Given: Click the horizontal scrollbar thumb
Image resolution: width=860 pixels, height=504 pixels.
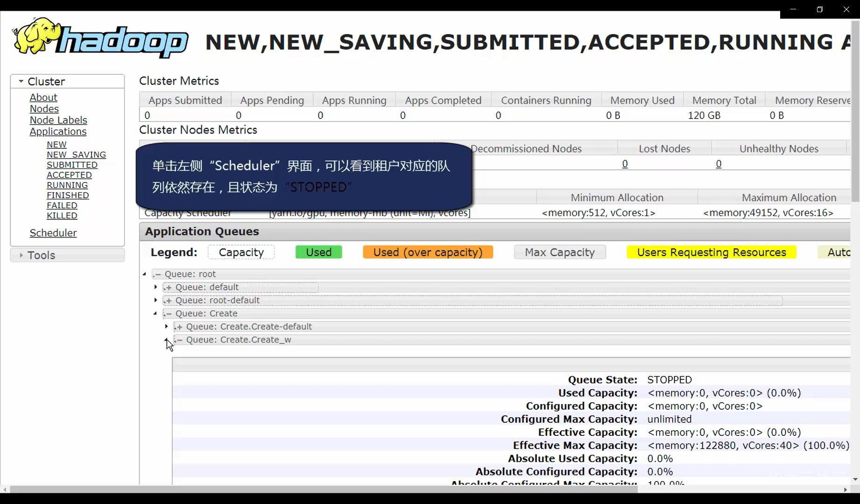Looking at the screenshot, I should tap(324, 489).
